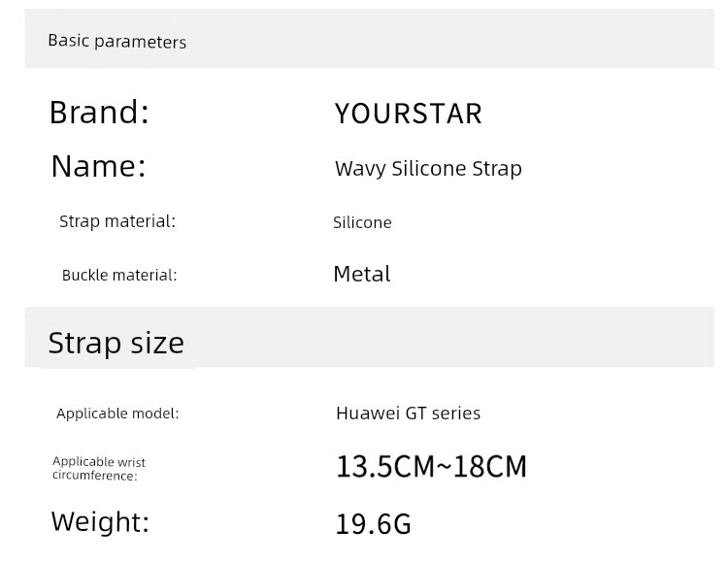Click the 13.5CM~18CM value
The image size is (728, 563).
coord(431,467)
